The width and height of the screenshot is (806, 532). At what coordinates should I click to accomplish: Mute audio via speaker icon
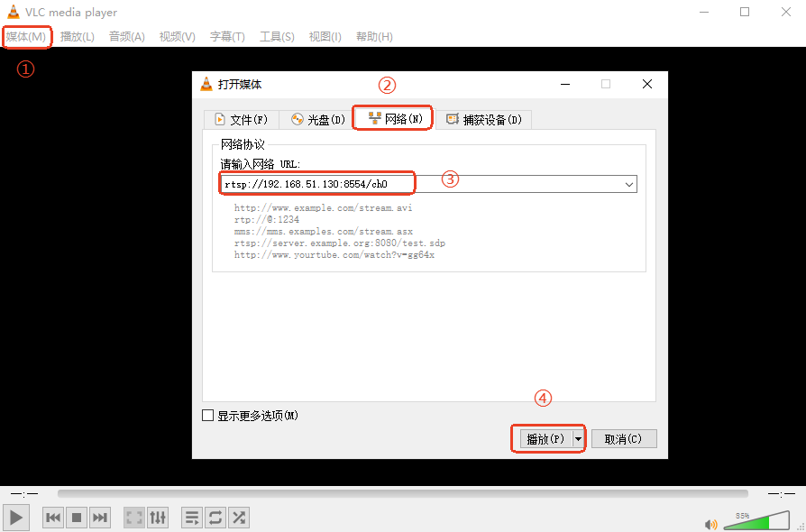coord(711,524)
